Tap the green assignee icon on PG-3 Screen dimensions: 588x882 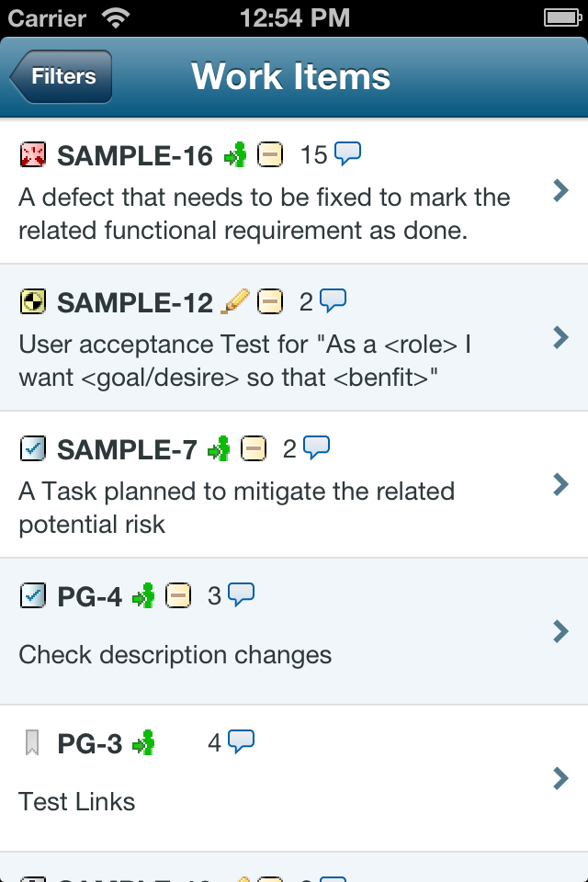pos(143,742)
